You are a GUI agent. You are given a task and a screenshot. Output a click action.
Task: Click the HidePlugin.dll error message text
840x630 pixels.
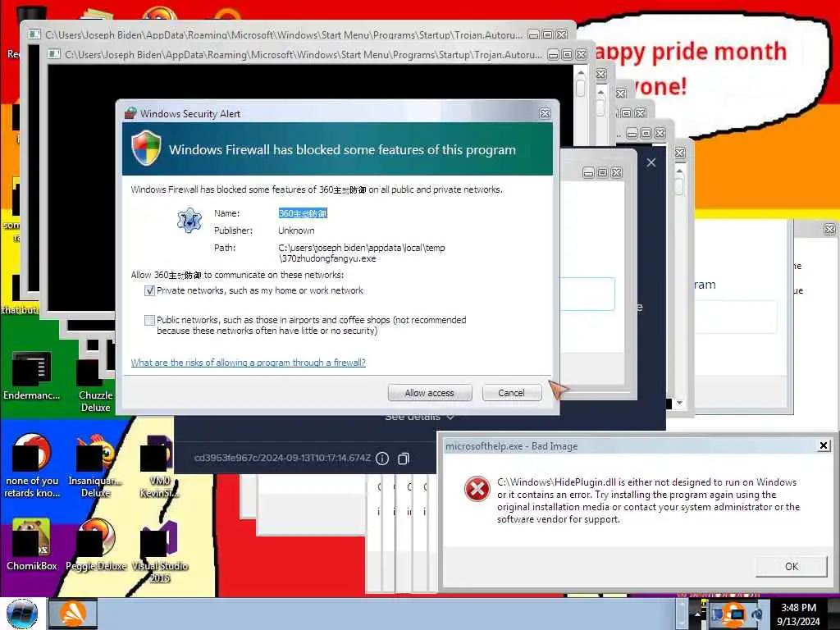point(648,500)
